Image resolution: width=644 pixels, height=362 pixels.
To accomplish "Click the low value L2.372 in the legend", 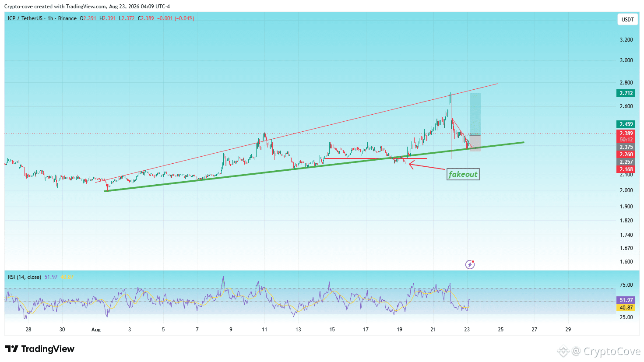I will 127,18.
